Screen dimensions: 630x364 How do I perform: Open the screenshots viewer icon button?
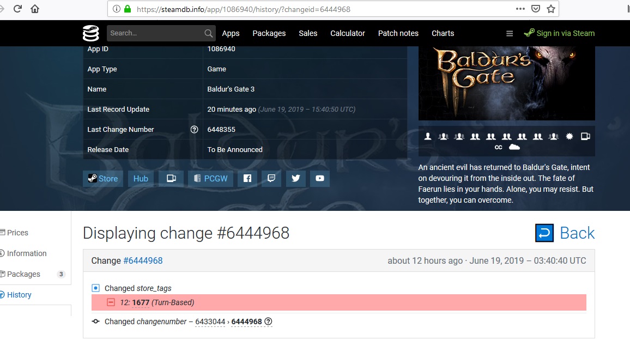(x=171, y=178)
